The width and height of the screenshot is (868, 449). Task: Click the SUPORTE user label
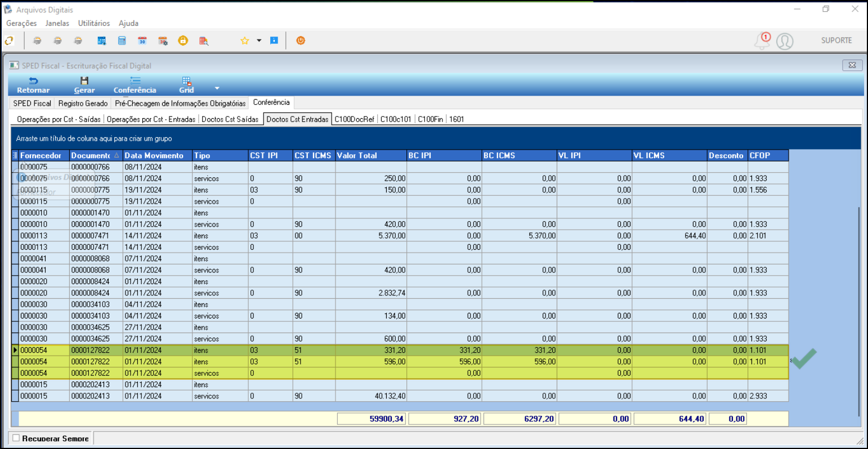pos(836,41)
